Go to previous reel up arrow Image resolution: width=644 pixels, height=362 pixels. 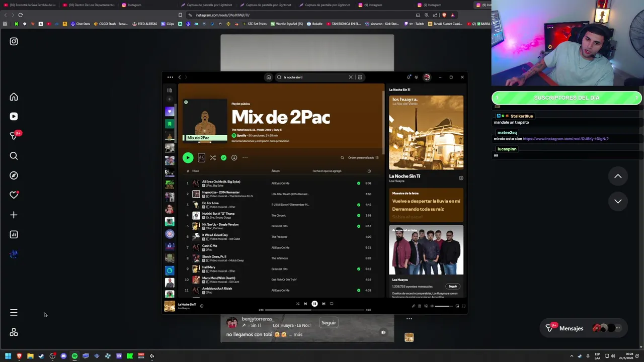click(x=618, y=176)
